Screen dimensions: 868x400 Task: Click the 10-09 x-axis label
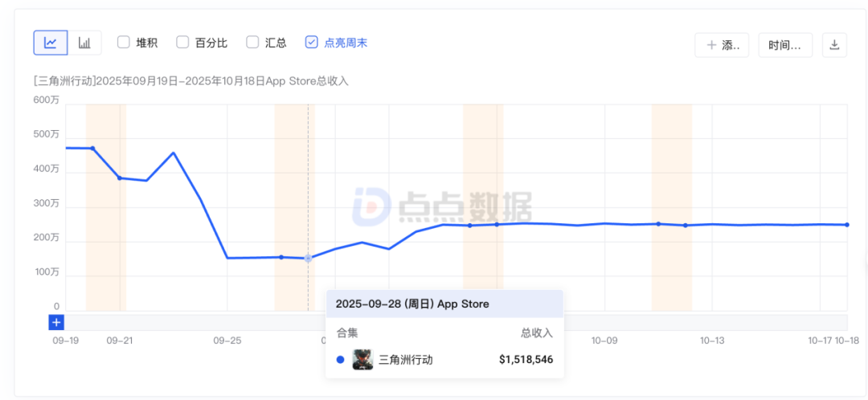click(604, 341)
